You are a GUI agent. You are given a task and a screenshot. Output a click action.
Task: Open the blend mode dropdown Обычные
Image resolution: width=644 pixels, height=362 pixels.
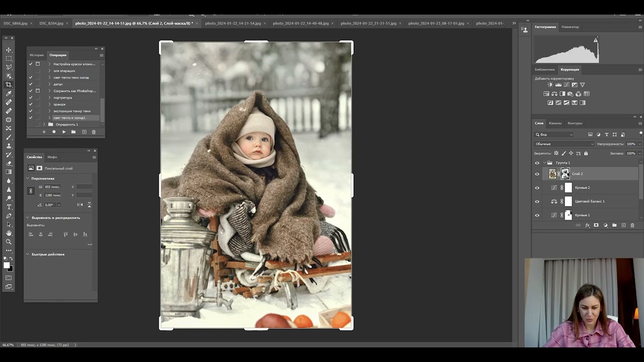point(564,144)
